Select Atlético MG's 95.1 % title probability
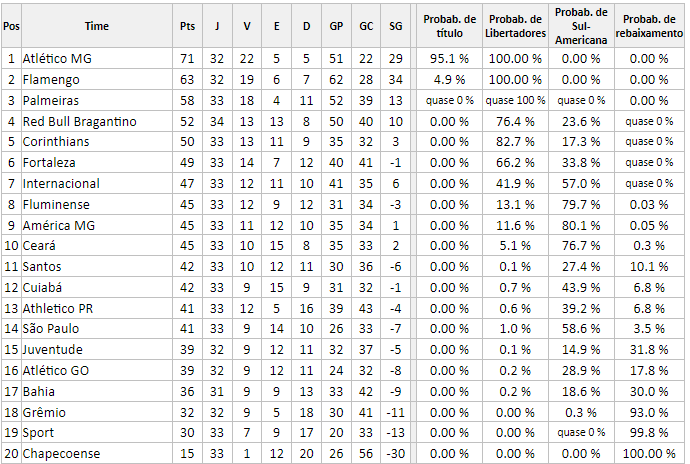 click(449, 59)
